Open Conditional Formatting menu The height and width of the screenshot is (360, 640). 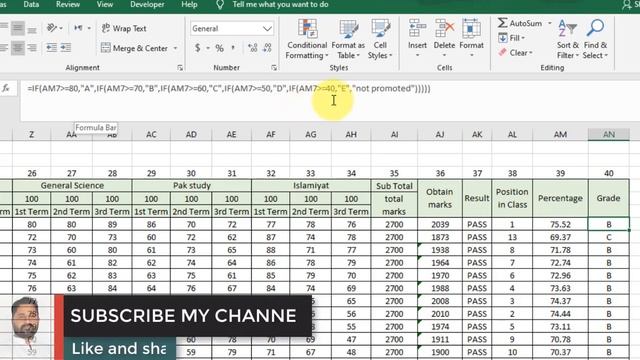(307, 39)
